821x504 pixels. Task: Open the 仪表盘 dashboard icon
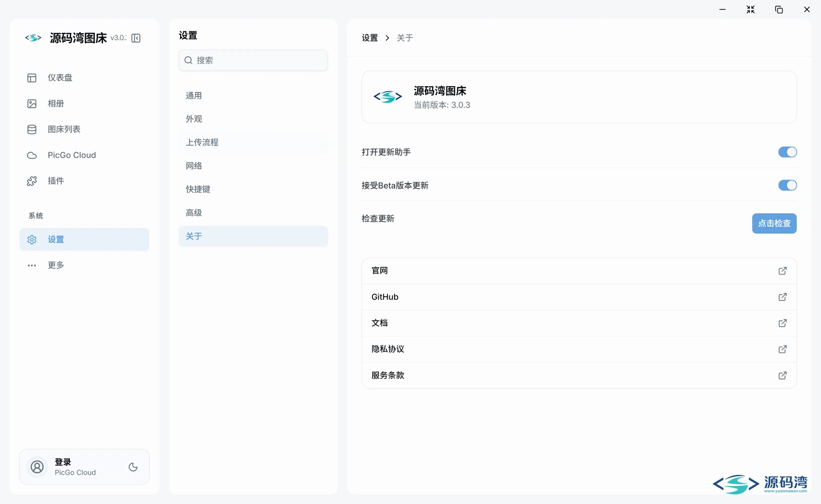click(32, 78)
